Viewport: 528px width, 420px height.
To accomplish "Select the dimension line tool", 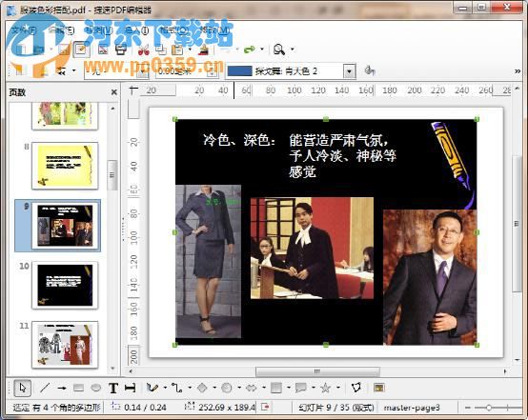I will 130,388.
